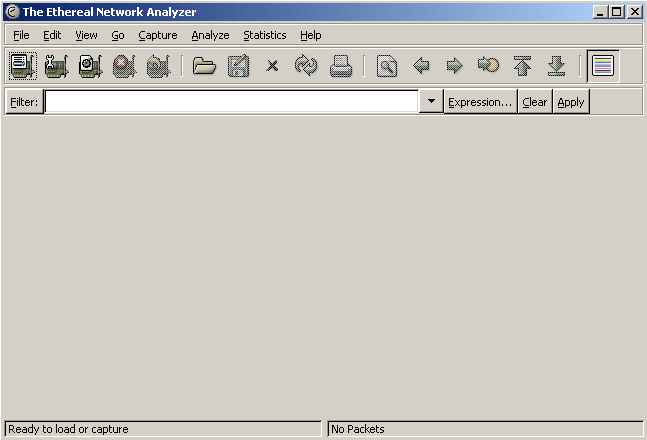Open the Analyze menu
The width and height of the screenshot is (647, 440).
[x=210, y=35]
